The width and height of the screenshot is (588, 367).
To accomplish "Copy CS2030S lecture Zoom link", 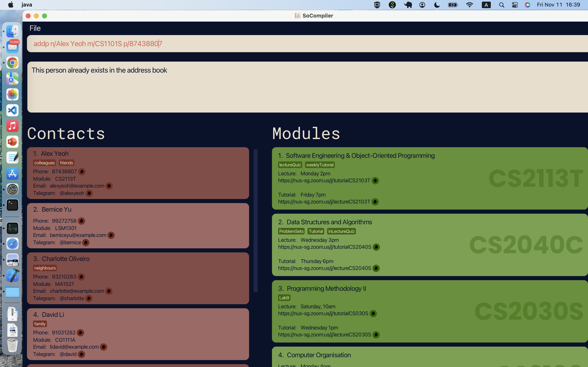I will pos(373,314).
